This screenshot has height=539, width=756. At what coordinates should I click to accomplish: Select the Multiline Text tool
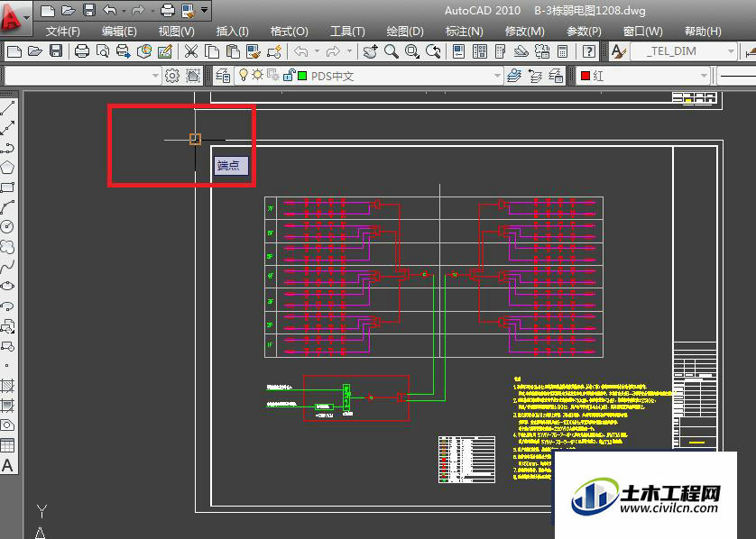click(x=7, y=465)
